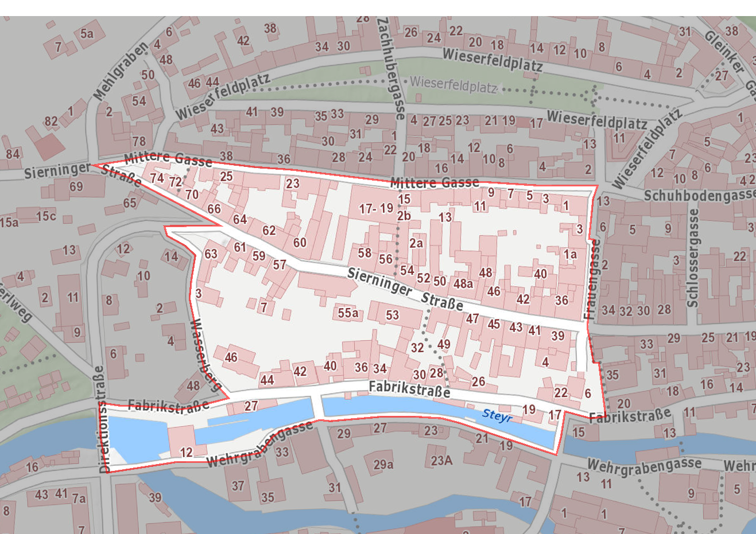Select building number 12 by Wehrgrabengasse
This screenshot has height=534, width=756.
pos(186,452)
